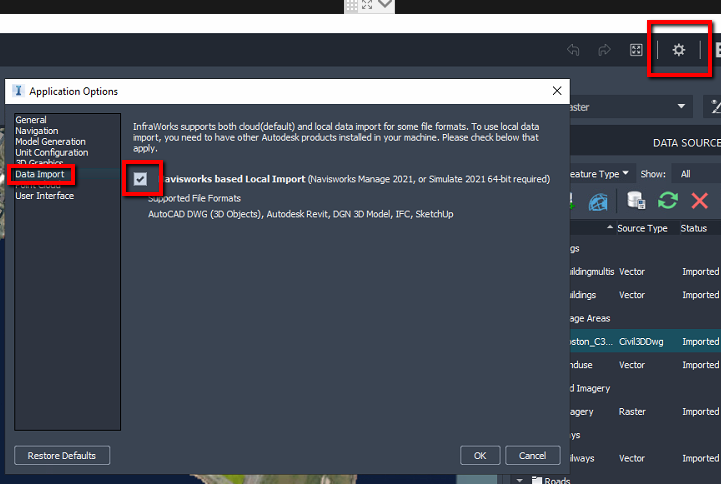The height and width of the screenshot is (484, 721).
Task: Click the blue globe data source icon
Action: click(598, 201)
